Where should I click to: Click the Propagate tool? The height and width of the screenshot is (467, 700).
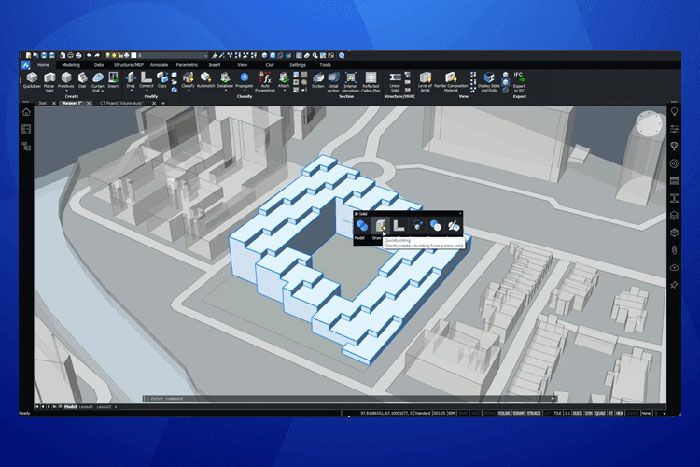tap(244, 80)
